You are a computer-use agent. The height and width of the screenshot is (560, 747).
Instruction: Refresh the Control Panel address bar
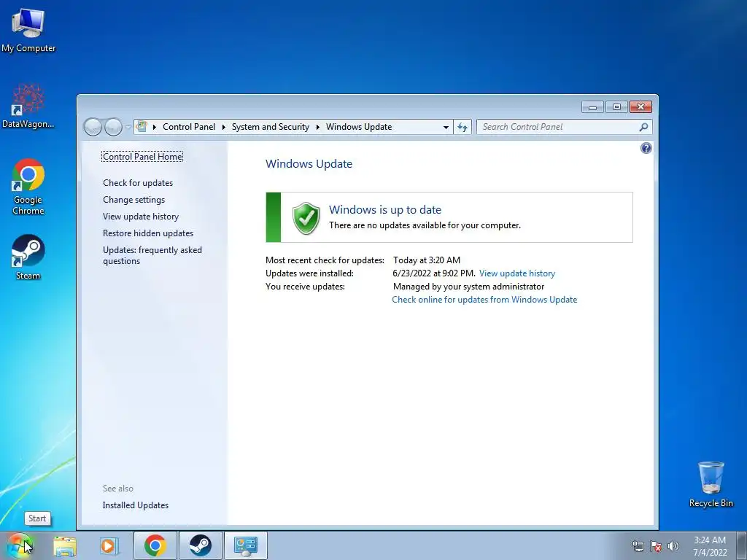pyautogui.click(x=462, y=127)
